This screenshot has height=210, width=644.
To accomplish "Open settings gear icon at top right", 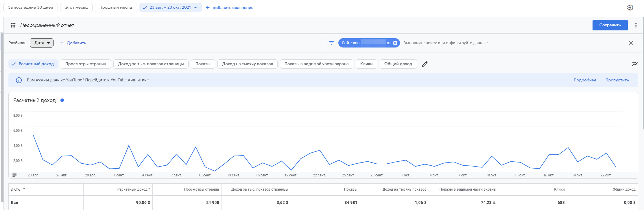I will point(630,8).
